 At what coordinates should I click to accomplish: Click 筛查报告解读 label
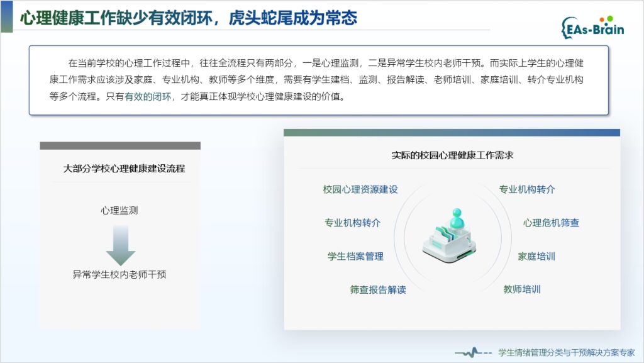[x=378, y=290]
